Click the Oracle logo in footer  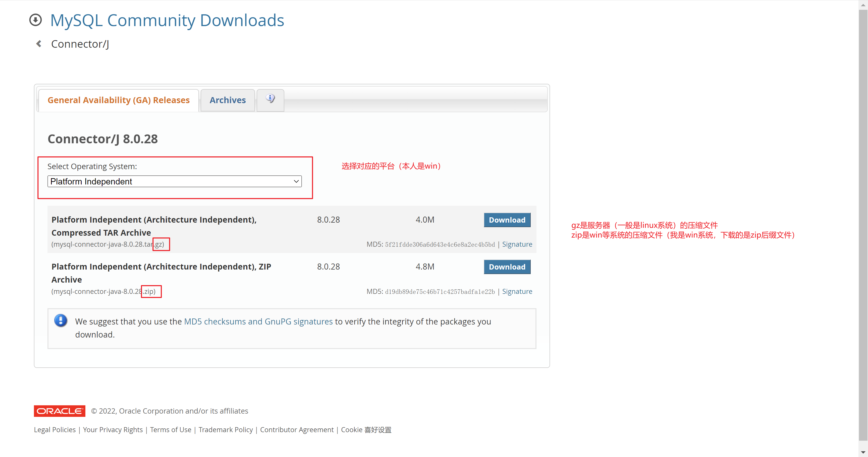click(59, 411)
